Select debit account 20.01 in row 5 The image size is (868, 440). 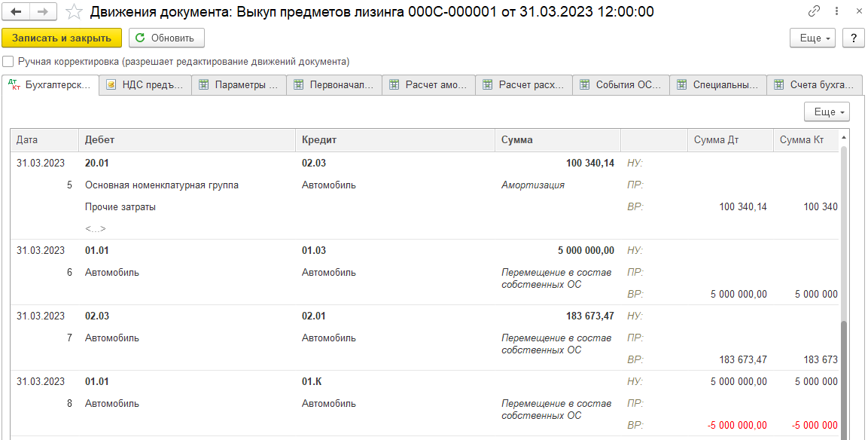[x=97, y=163]
